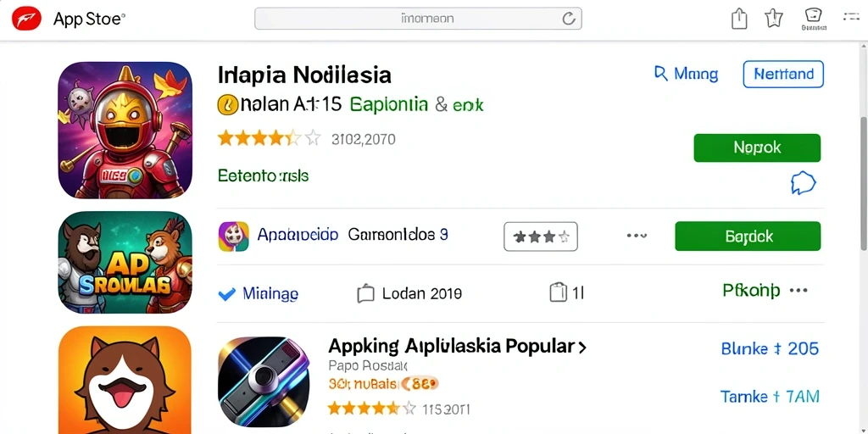
Task: Click the green Bejdck button
Action: tap(748, 236)
